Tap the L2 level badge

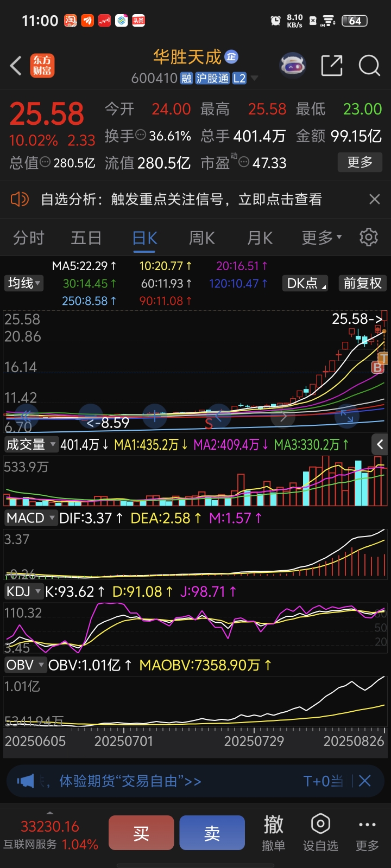[x=239, y=78]
